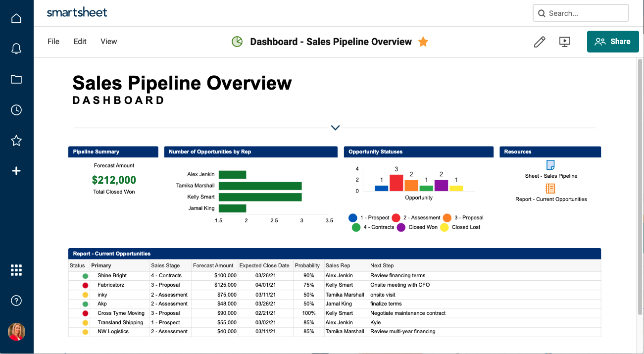
Task: Click the smartsheet logo
Action: [77, 12]
